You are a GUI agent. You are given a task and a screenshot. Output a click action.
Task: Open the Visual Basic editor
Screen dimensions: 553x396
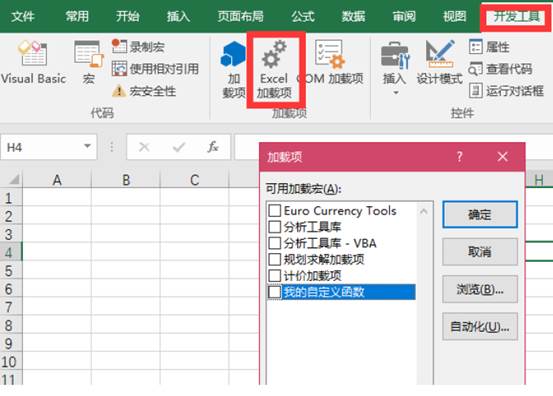33,62
